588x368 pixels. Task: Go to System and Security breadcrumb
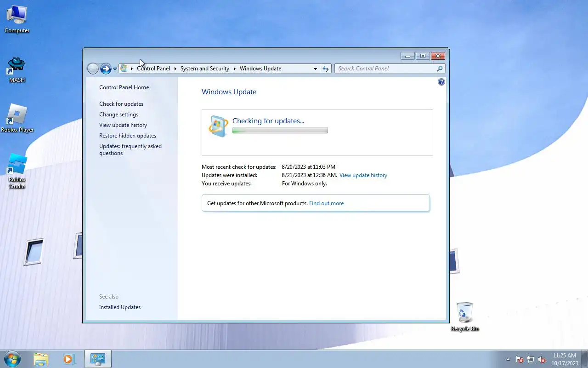coord(205,69)
